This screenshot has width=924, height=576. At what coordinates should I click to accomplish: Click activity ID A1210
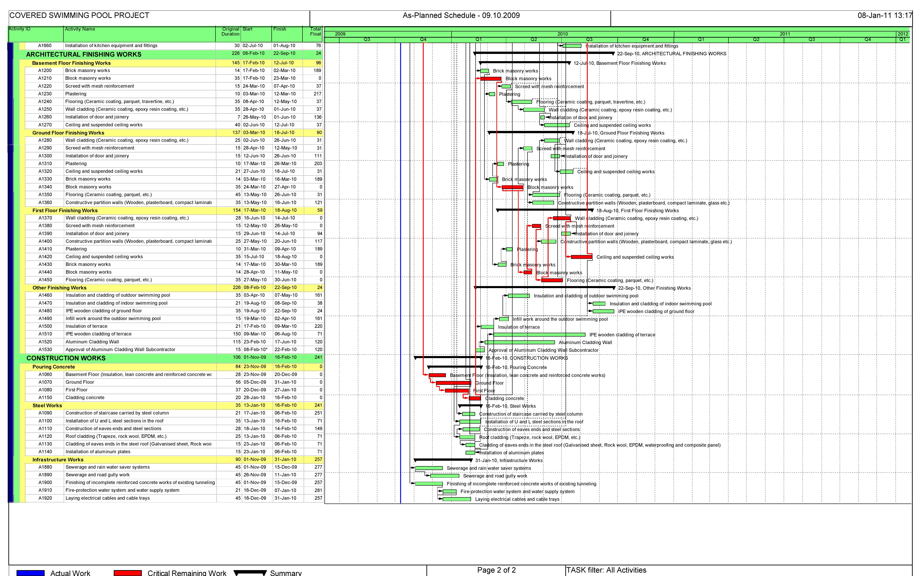coord(45,78)
